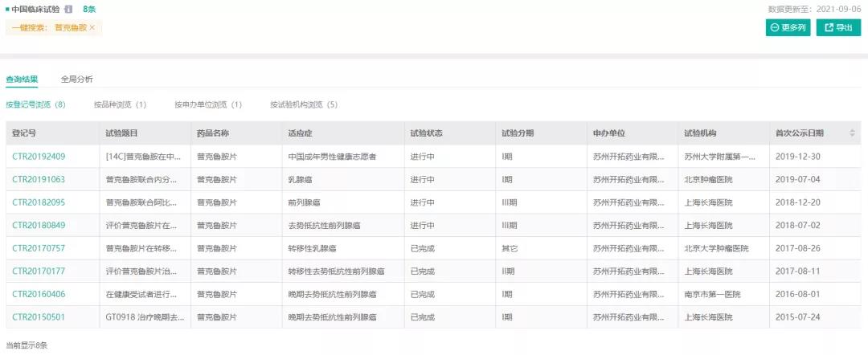This screenshot has height=355, width=868.
Task: Open trial CTR20150501
Action: click(39, 317)
